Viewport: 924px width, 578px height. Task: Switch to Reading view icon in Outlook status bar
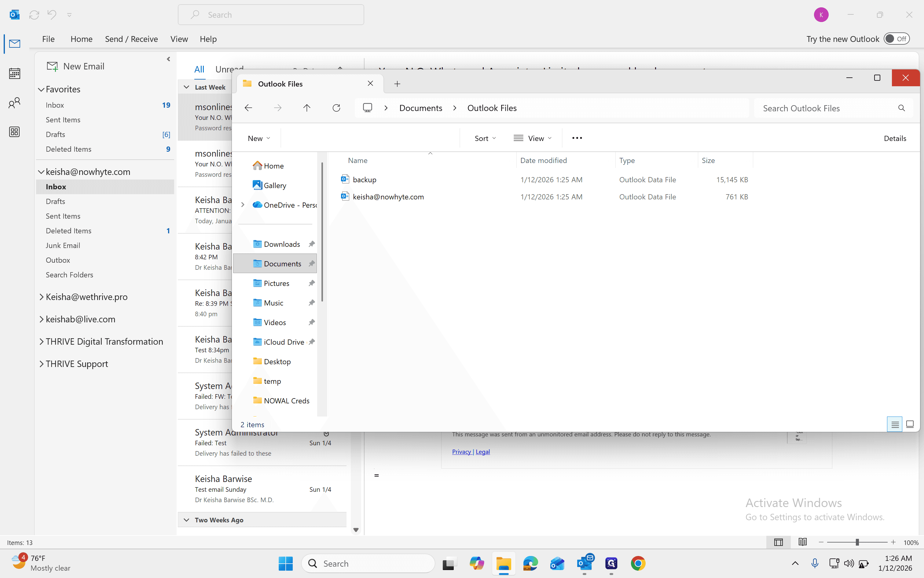coord(803,542)
